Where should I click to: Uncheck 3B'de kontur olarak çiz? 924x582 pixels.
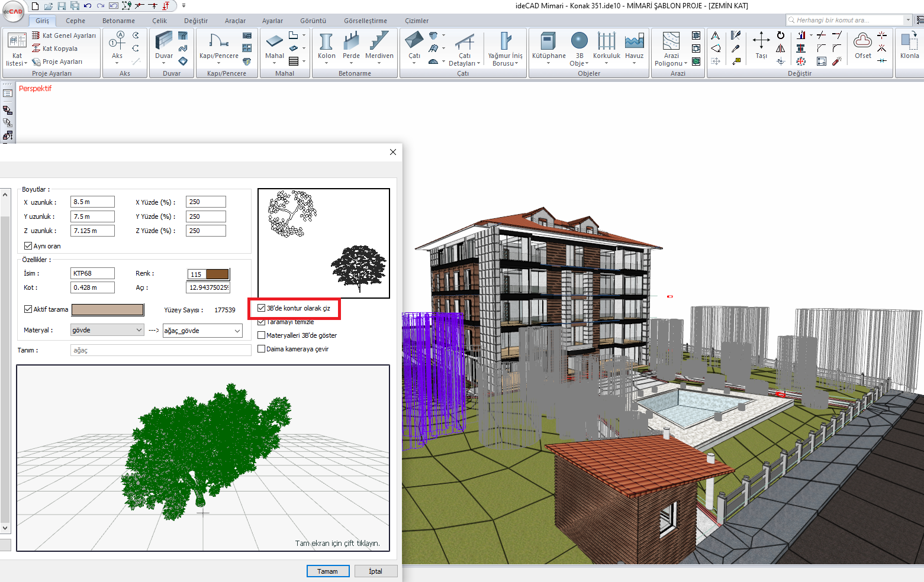pos(262,308)
